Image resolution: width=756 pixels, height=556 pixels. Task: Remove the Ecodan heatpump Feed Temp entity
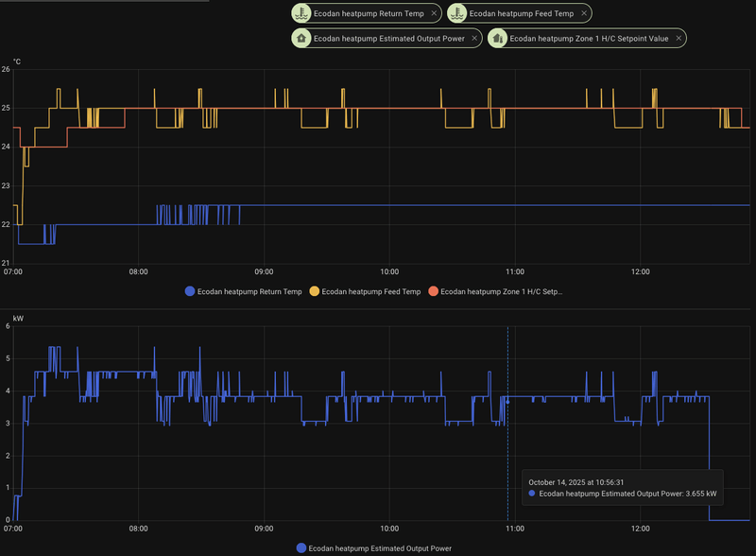coord(585,13)
